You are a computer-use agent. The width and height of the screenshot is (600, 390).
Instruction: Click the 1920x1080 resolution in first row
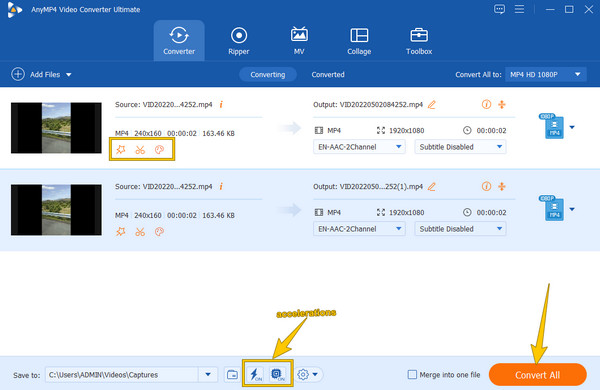pyautogui.click(x=406, y=131)
